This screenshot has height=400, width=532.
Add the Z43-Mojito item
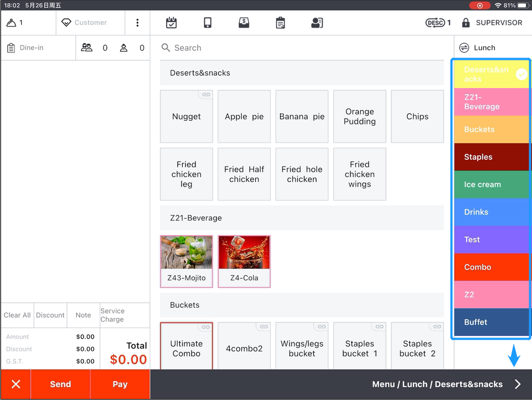pyautogui.click(x=187, y=261)
